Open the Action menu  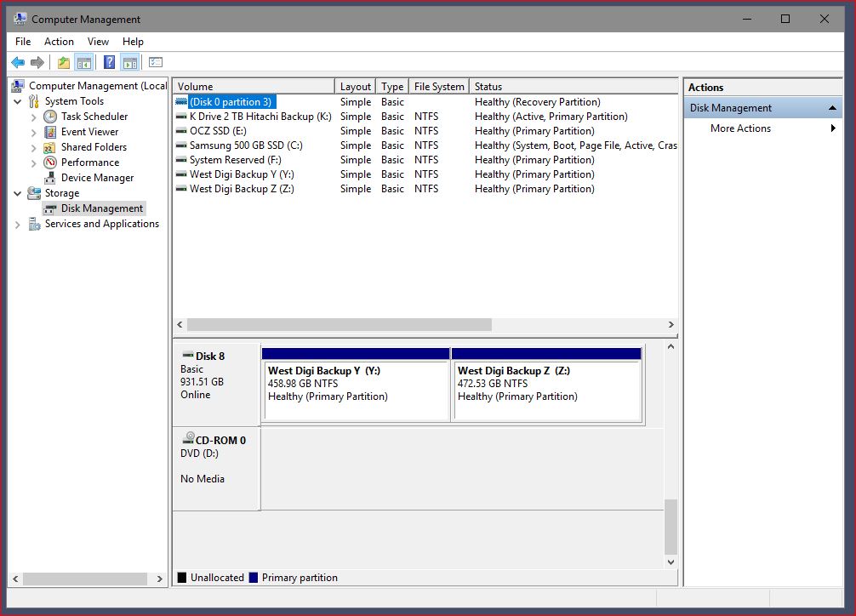(59, 42)
